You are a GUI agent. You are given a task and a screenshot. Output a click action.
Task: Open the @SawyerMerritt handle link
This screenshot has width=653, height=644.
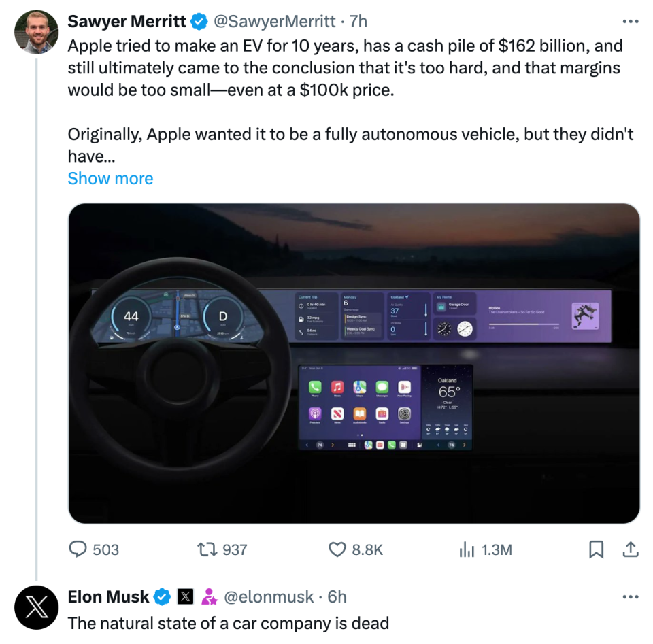(275, 22)
